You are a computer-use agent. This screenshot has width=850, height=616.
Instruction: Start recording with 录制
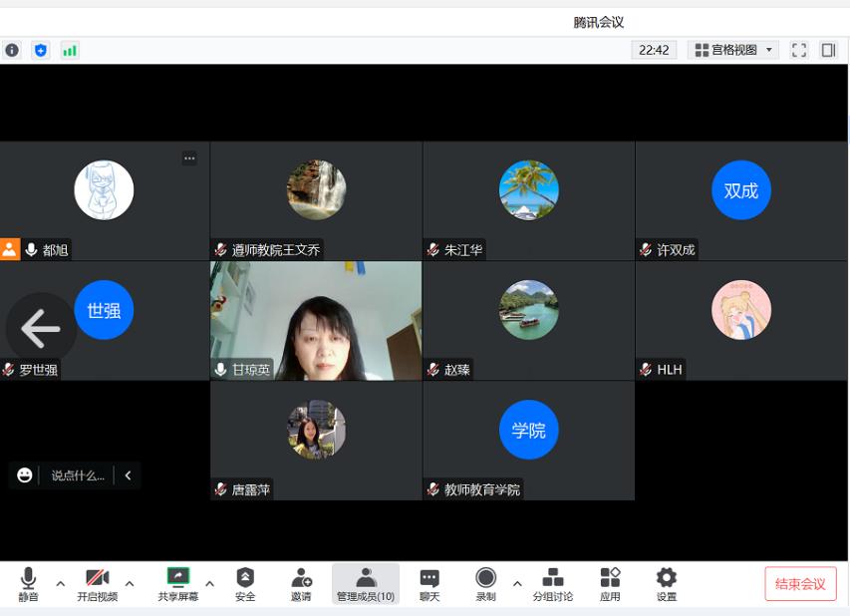tap(485, 584)
